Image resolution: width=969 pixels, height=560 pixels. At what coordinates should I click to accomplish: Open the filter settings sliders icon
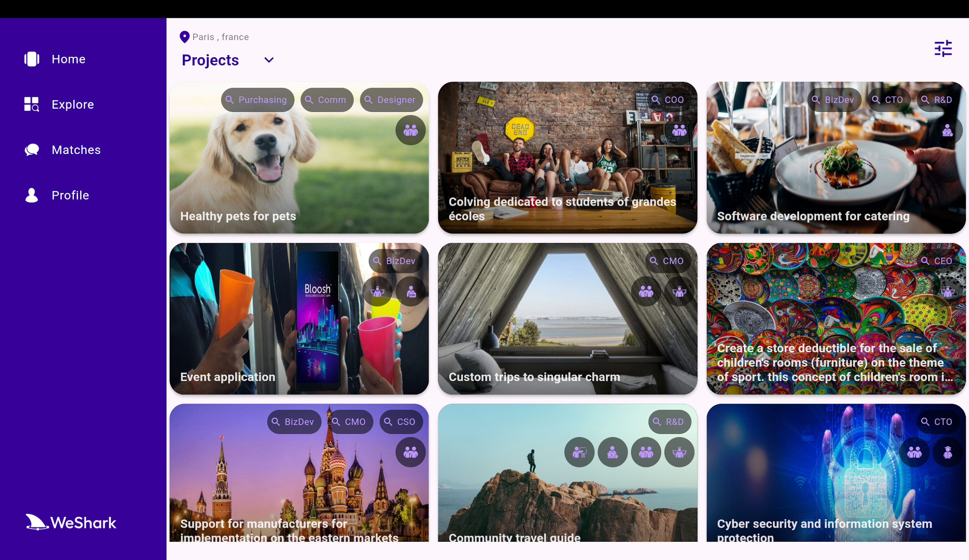point(943,49)
